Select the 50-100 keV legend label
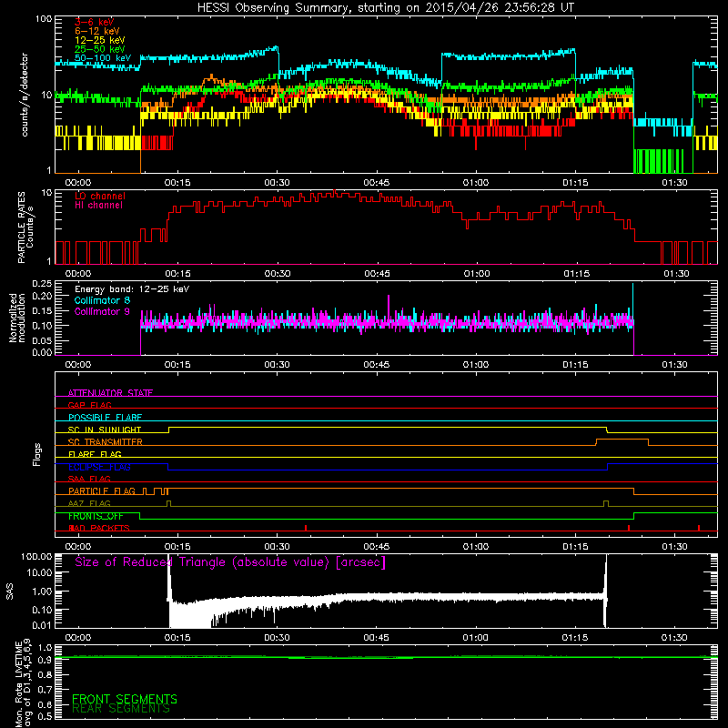Viewport: 728px width, 728px height. [103, 58]
